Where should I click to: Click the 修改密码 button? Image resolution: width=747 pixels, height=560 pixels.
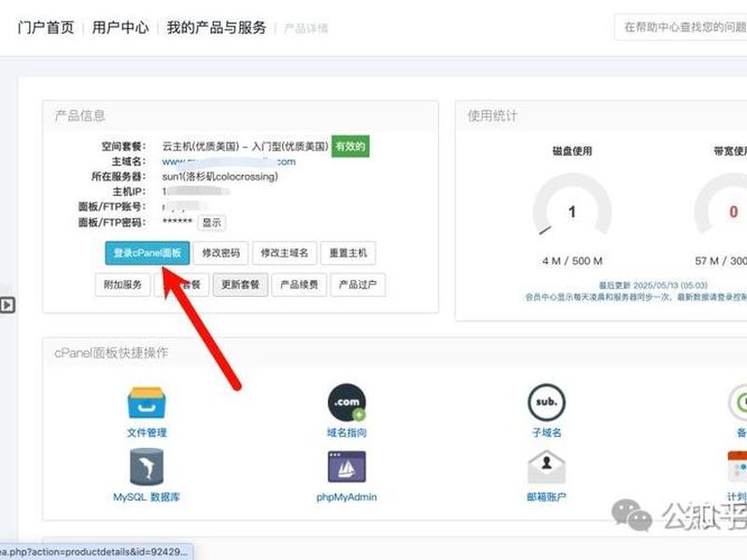[221, 253]
